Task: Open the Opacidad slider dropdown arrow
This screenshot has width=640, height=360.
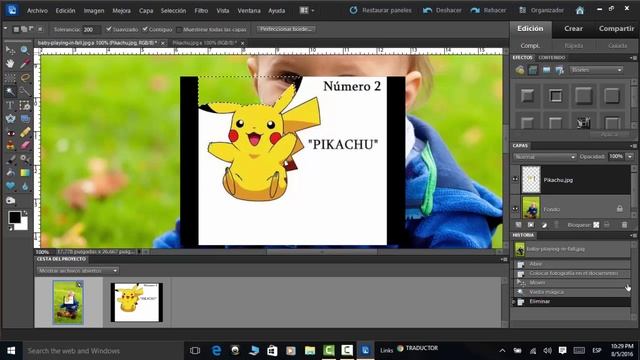Action: [630, 157]
